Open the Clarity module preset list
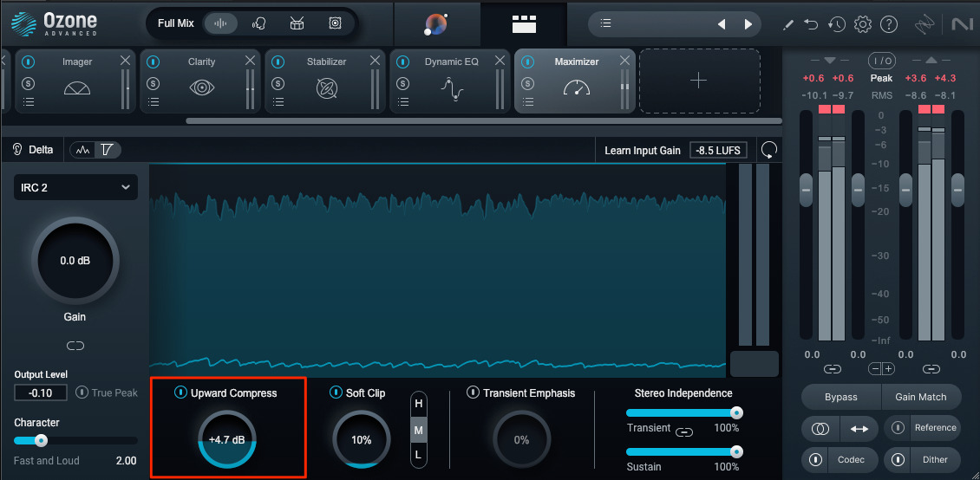 pyautogui.click(x=154, y=102)
